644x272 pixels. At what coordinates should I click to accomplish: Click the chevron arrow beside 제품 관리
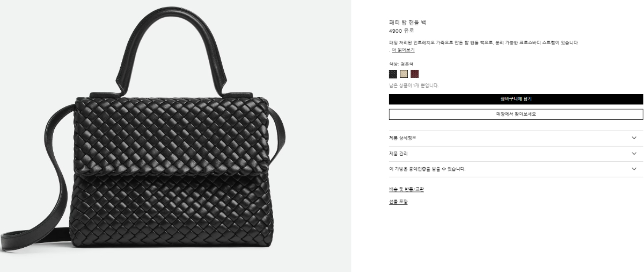634,154
